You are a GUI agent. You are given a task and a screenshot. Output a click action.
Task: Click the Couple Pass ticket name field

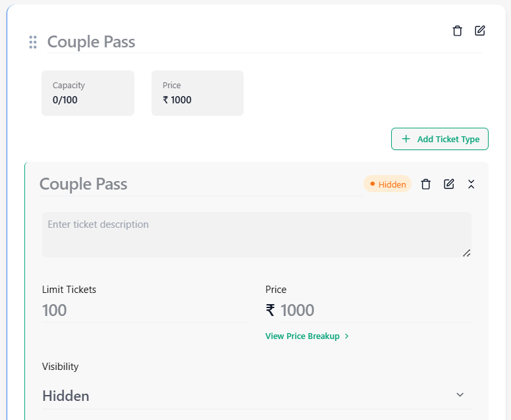[201, 184]
